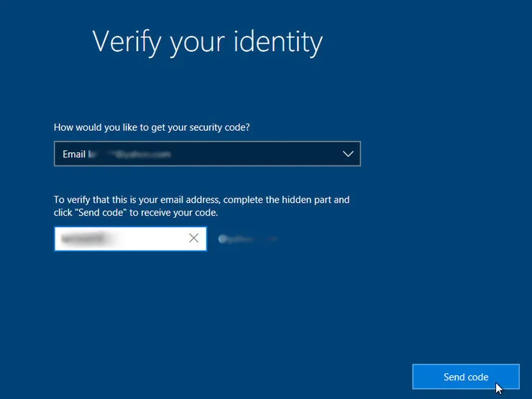Select the word Email inside the dropdown
The height and width of the screenshot is (399, 532).
click(73, 155)
